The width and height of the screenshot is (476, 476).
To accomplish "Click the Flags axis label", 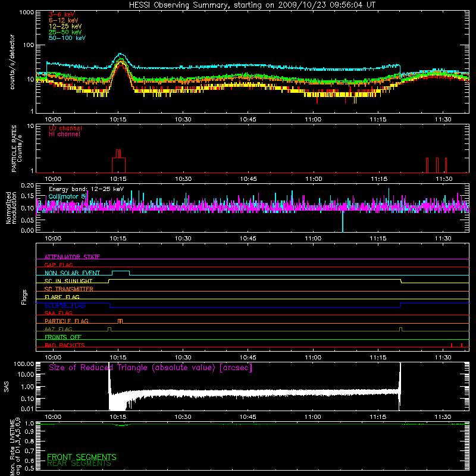I will pyautogui.click(x=24, y=297).
